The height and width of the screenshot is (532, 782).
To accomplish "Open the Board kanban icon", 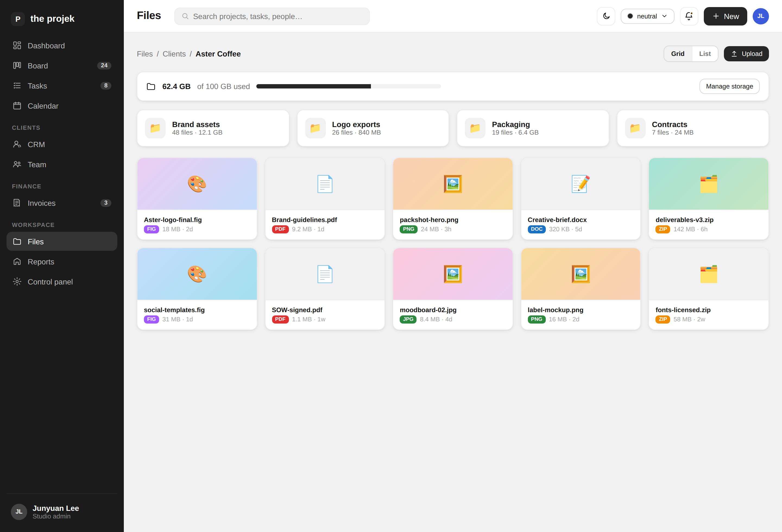I will pos(17,66).
